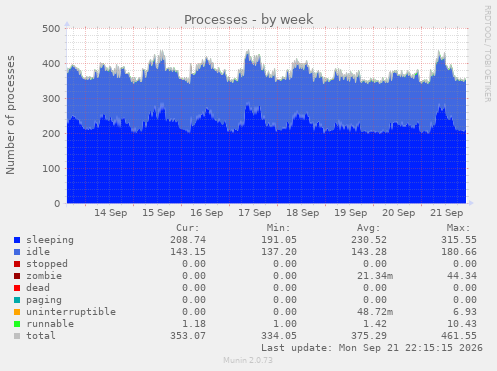Click the 'Max:' column header
Image resolution: width=497 pixels, height=371 pixels.
[458, 228]
